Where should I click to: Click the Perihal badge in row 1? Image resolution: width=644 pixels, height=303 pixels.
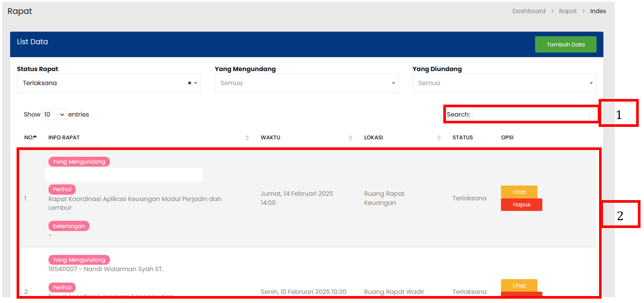tap(62, 190)
